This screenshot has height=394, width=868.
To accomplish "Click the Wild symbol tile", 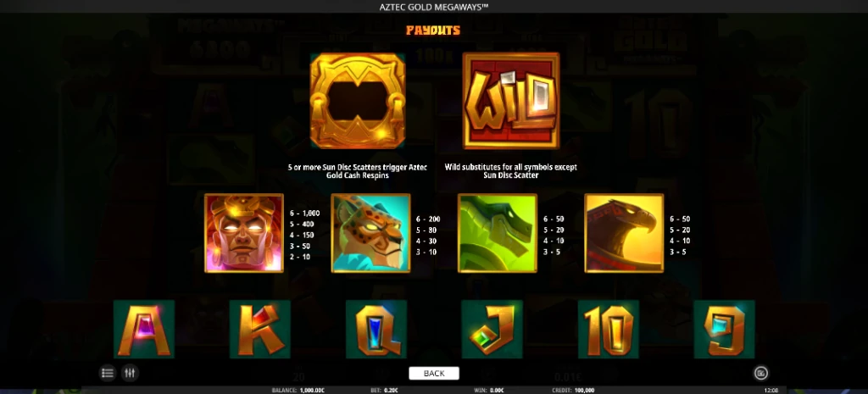I will point(510,101).
